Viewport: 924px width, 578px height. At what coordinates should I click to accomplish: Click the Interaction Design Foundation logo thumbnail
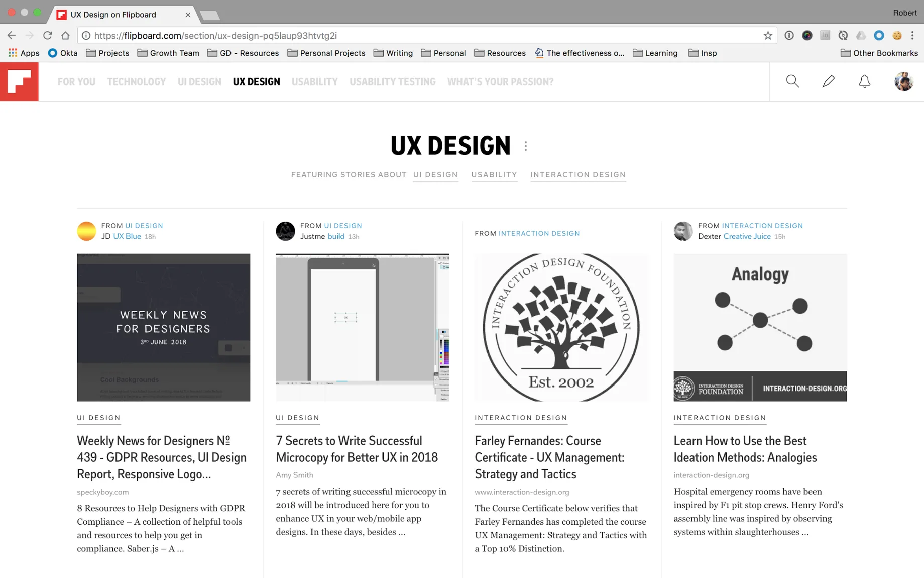pyautogui.click(x=561, y=327)
